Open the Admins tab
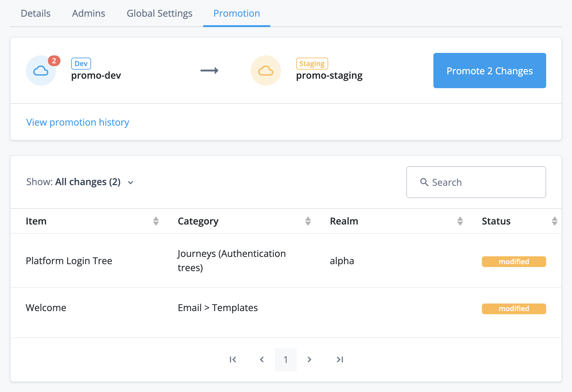The width and height of the screenshot is (572, 392). [x=89, y=13]
